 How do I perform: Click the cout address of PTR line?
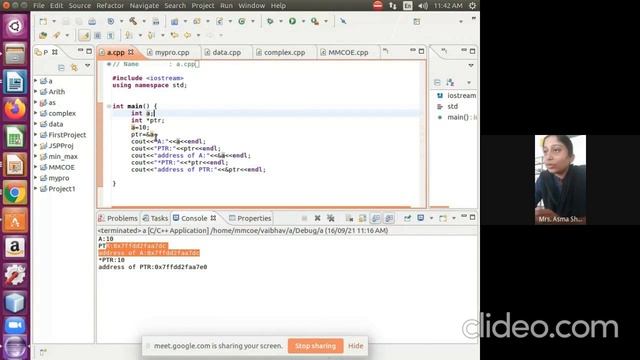(198, 170)
